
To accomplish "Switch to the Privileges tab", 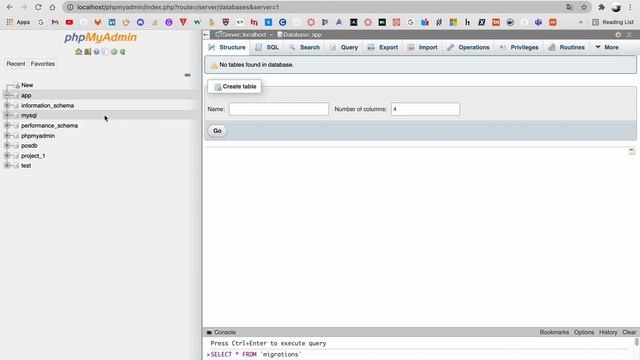I will click(519, 47).
